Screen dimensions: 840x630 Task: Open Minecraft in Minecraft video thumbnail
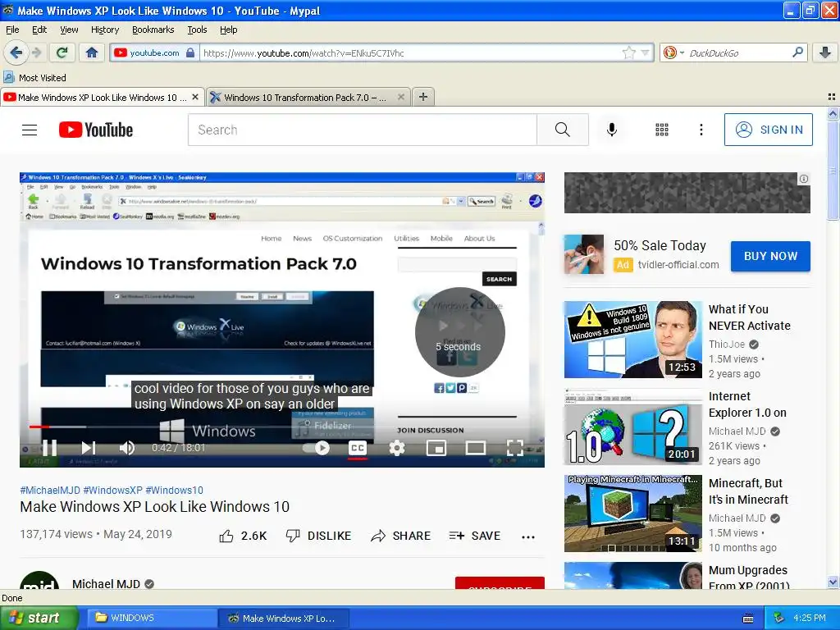click(x=632, y=514)
